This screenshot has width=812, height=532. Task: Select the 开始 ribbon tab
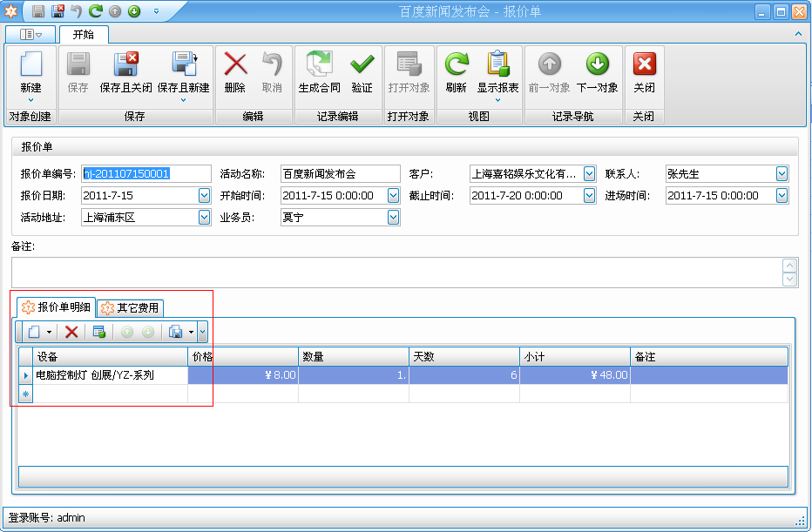(x=84, y=35)
